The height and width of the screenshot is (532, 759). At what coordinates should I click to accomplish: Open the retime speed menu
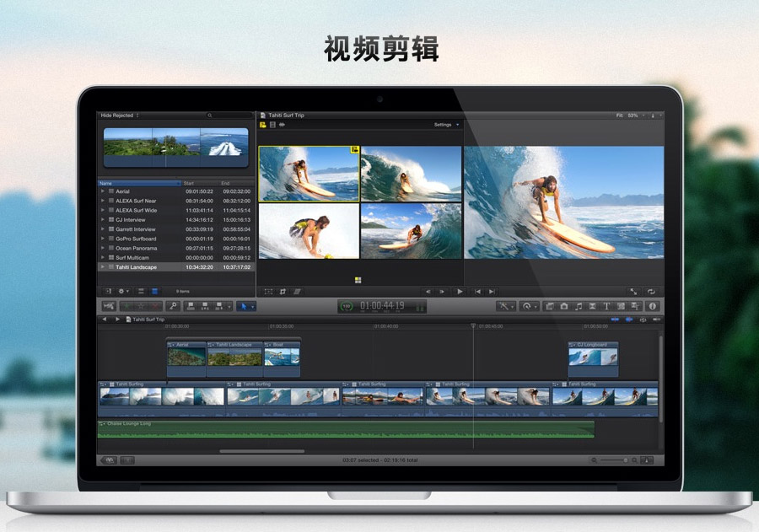[x=529, y=306]
